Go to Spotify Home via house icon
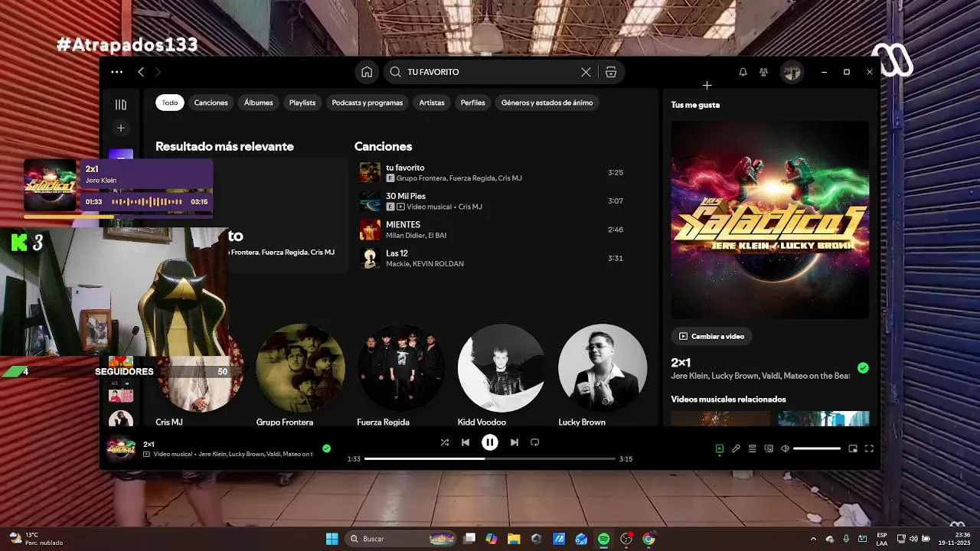This screenshot has height=551, width=980. 367,72
